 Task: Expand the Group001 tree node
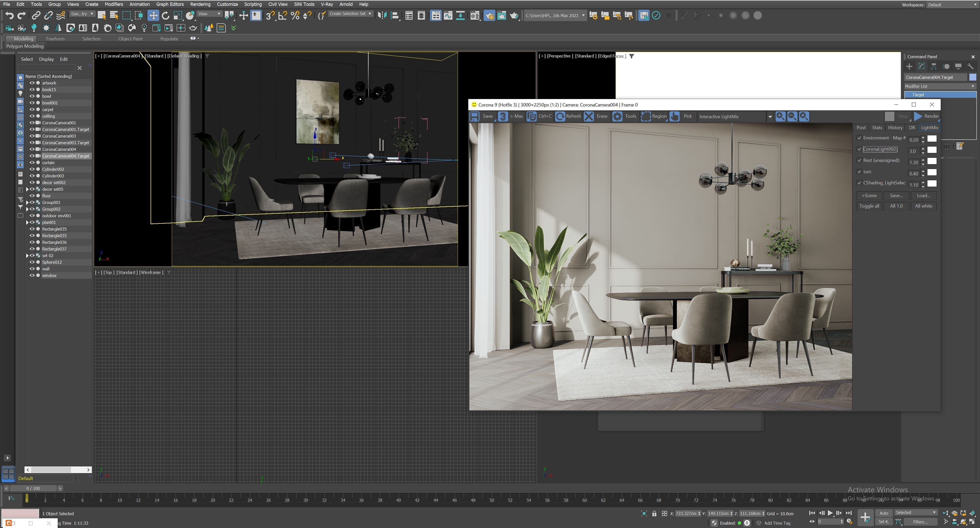[x=27, y=202]
